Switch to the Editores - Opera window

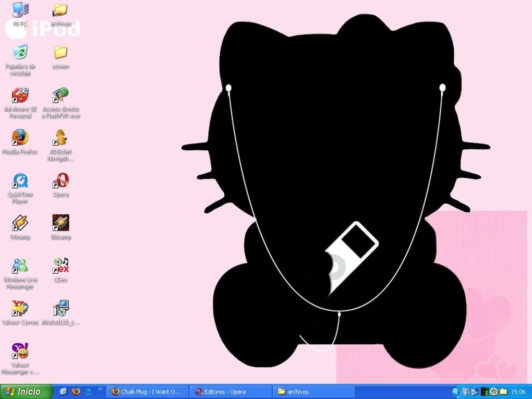point(230,391)
